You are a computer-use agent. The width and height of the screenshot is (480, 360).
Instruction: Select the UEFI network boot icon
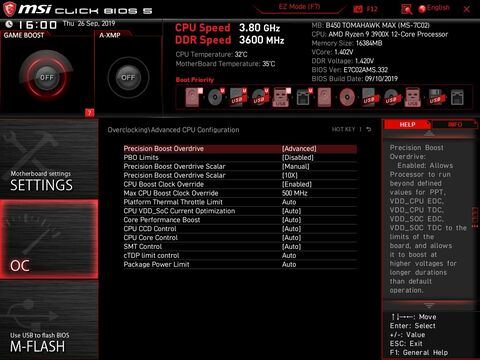(304, 97)
